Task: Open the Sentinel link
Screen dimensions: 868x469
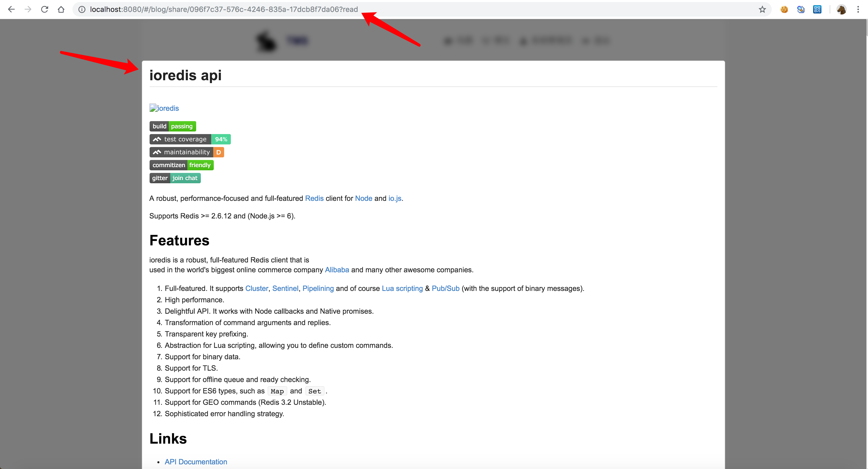Action: click(x=285, y=288)
